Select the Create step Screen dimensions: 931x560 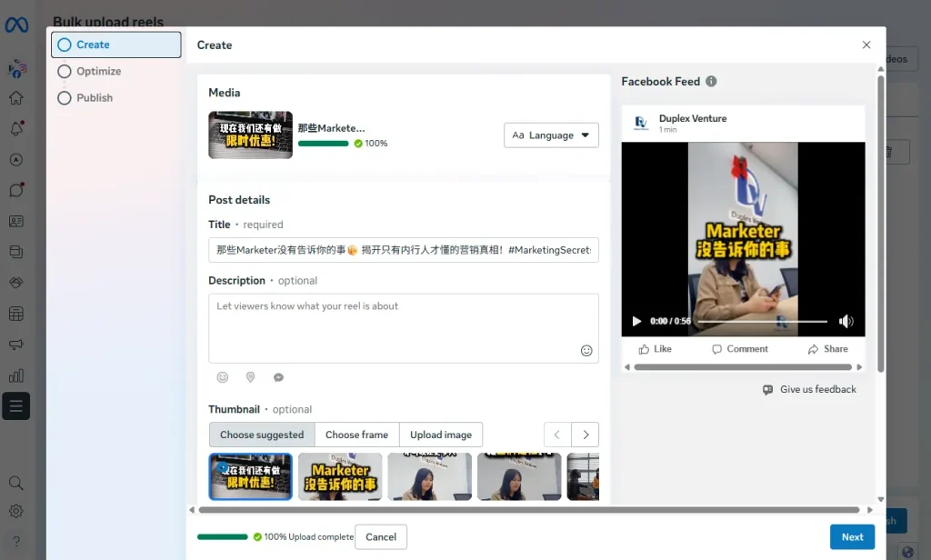[93, 45]
